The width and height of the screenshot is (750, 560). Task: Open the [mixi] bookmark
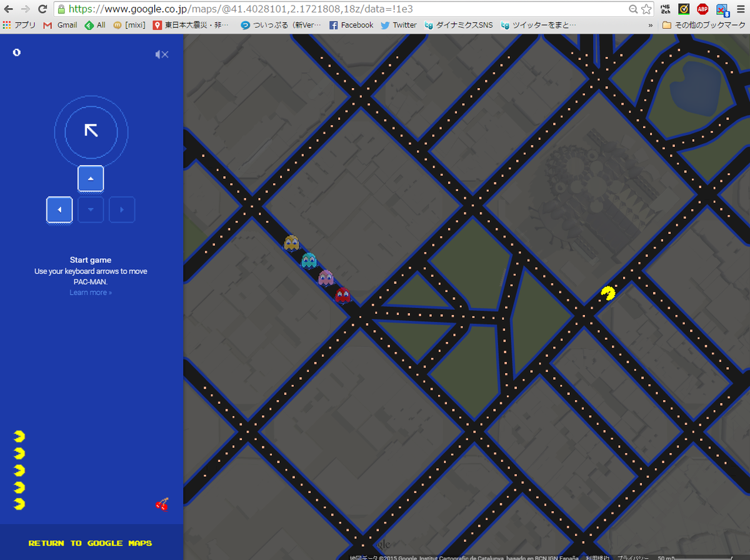pyautogui.click(x=129, y=25)
